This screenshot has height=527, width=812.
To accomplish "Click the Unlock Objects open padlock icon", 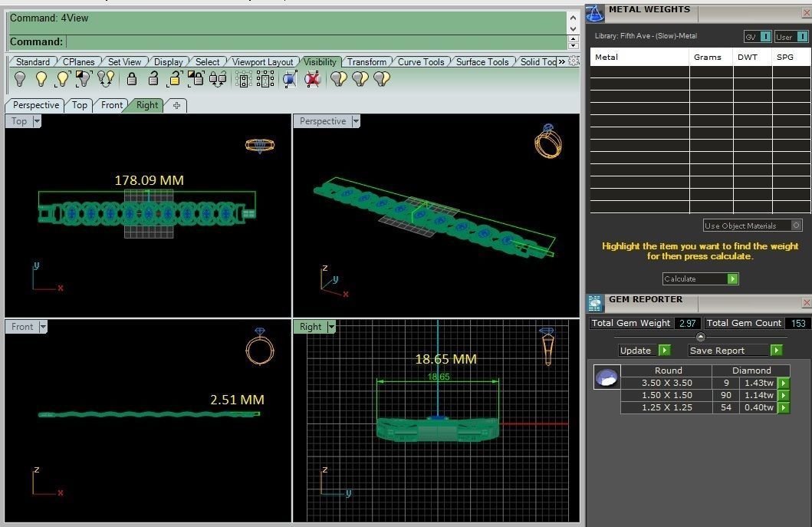I will tap(153, 79).
